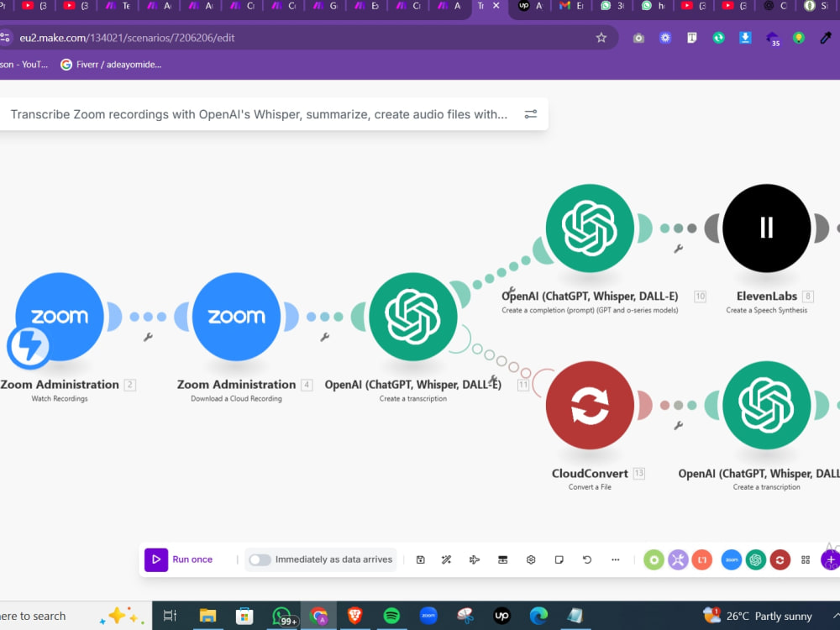Click extension icon with 35 badge
Viewport: 840px width, 630px height.
click(x=773, y=39)
